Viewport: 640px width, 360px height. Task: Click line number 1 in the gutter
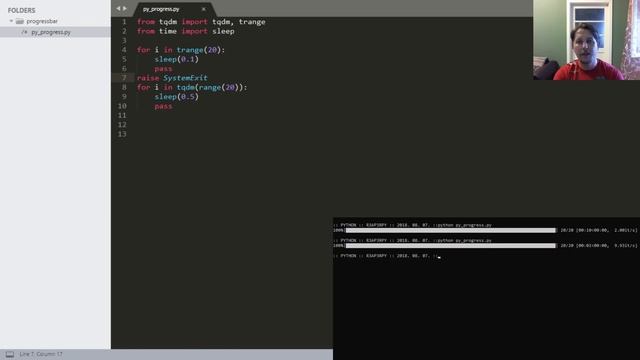point(124,22)
